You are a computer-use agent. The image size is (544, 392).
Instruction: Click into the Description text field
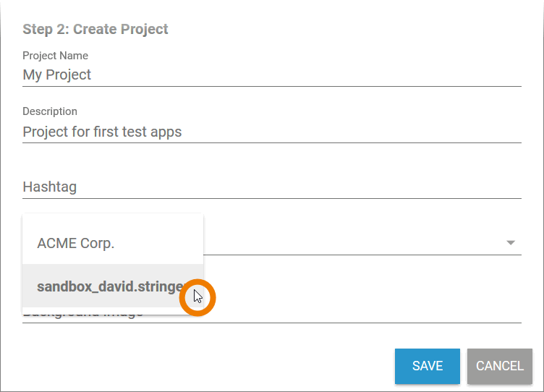pyautogui.click(x=271, y=132)
